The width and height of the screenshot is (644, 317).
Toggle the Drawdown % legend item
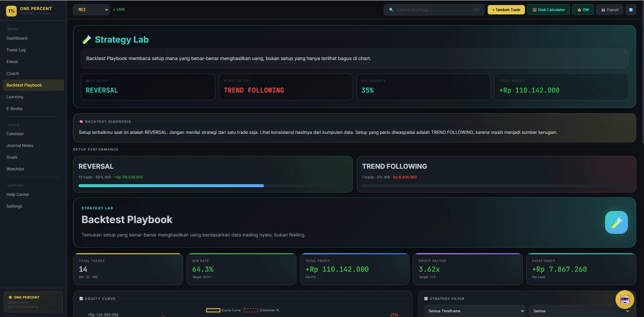(261, 310)
